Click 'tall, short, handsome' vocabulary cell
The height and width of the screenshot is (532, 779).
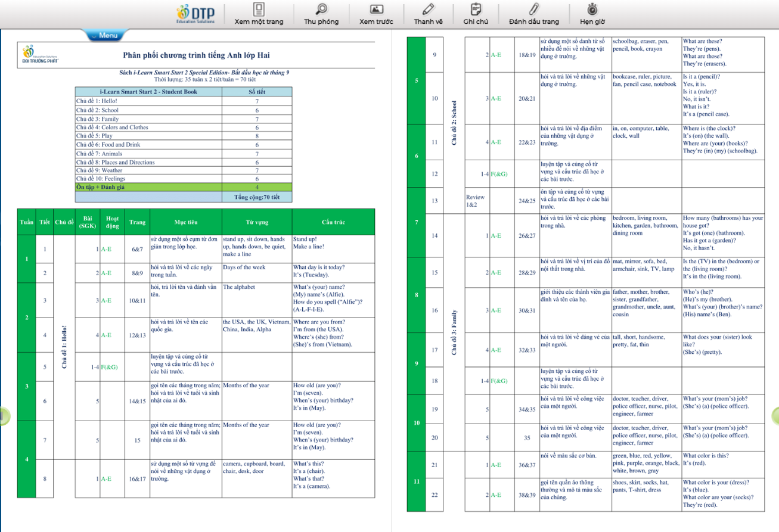647,350
